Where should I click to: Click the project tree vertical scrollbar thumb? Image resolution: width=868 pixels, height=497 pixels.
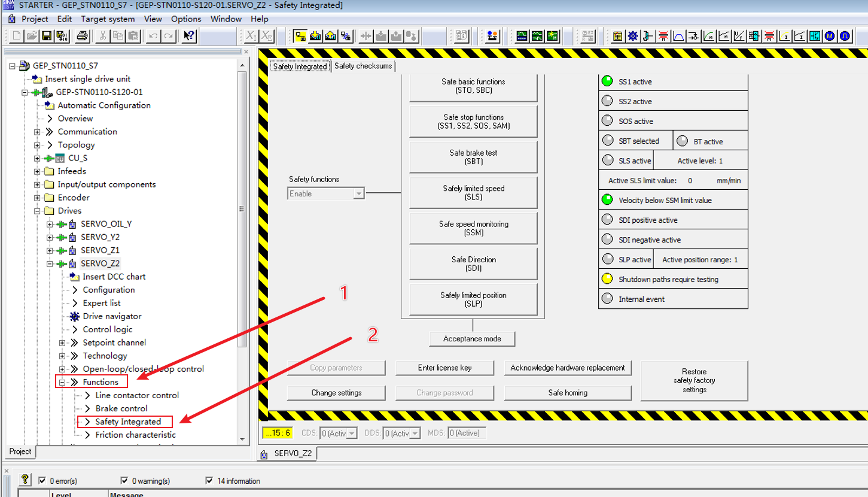242,210
